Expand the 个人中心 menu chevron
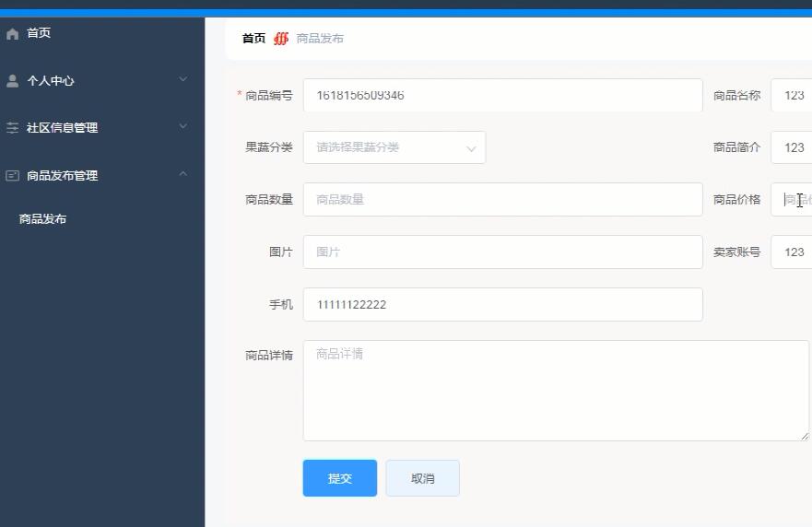 click(x=182, y=79)
